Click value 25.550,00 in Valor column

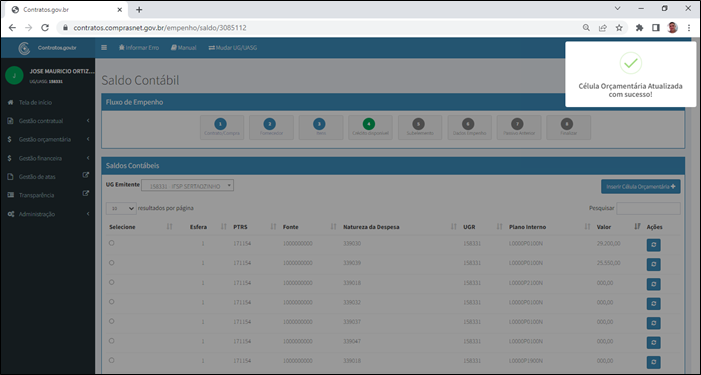click(608, 263)
